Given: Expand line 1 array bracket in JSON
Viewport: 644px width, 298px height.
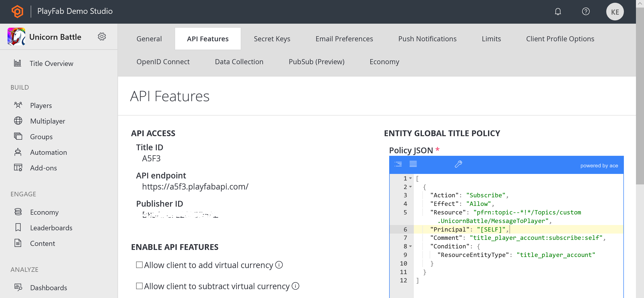Looking at the screenshot, I should (411, 178).
